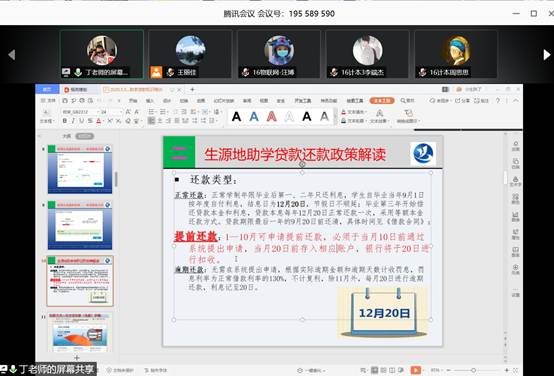Click the Bold formatting button
The height and width of the screenshot is (376, 554).
[65, 121]
